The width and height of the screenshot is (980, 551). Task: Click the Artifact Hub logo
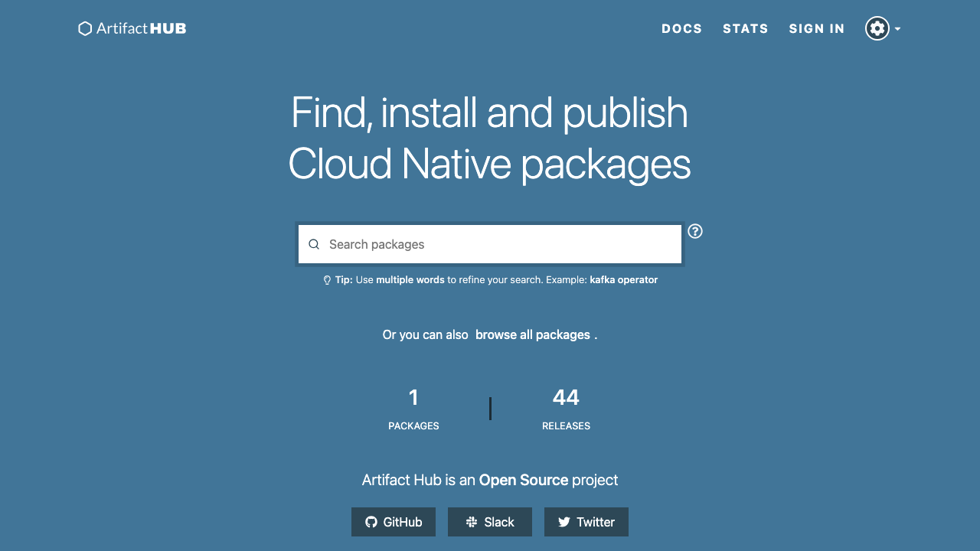[132, 28]
